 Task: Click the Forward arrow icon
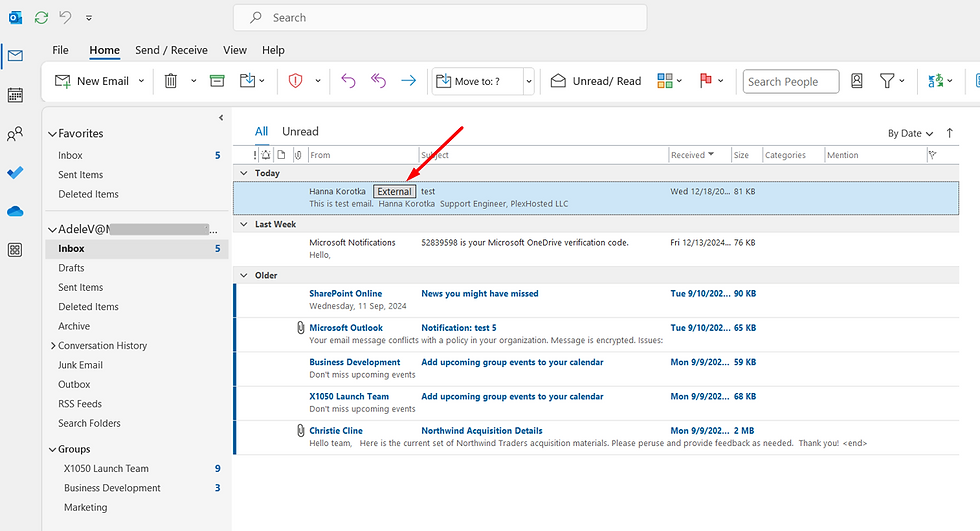(408, 81)
